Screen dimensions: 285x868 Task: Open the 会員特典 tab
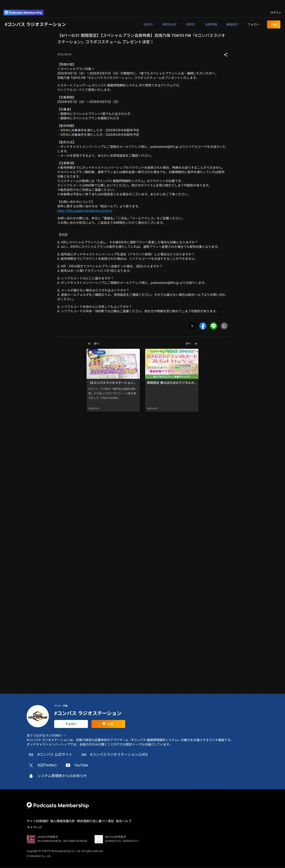click(211, 25)
